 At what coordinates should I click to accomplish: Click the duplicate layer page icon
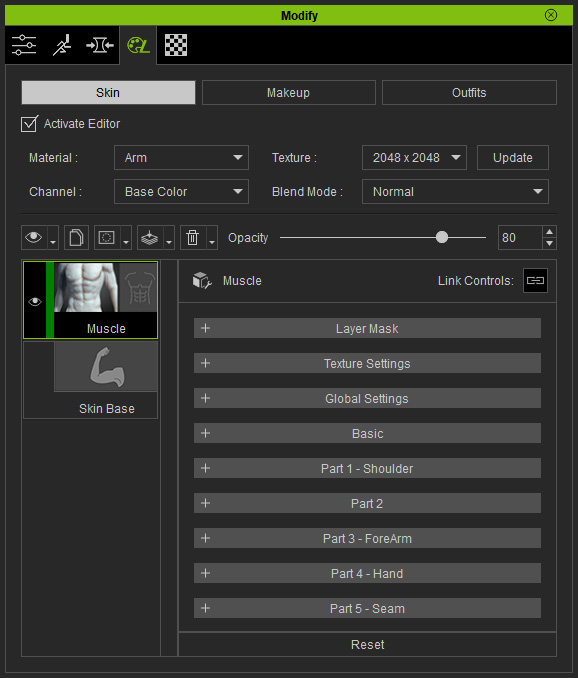pos(77,237)
